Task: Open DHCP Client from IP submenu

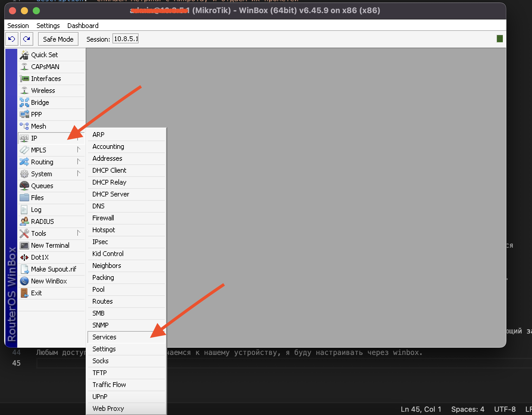Action: [126, 170]
